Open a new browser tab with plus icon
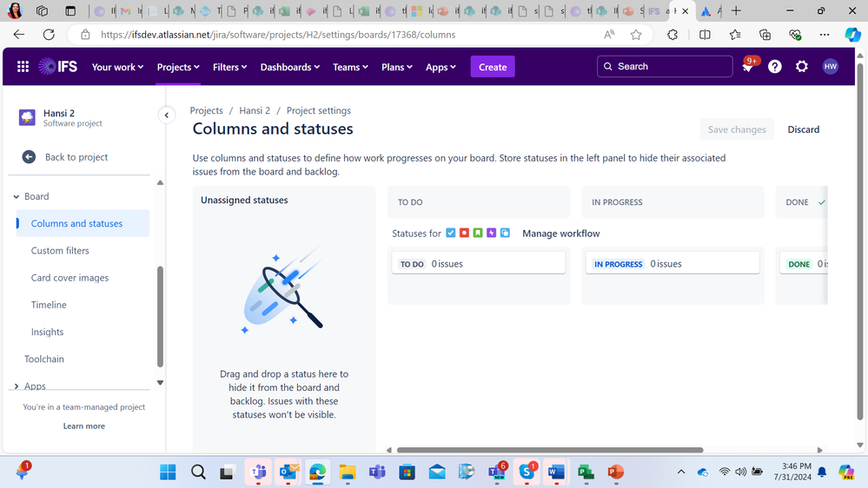Screen dimensions: 868x488 pos(736,10)
